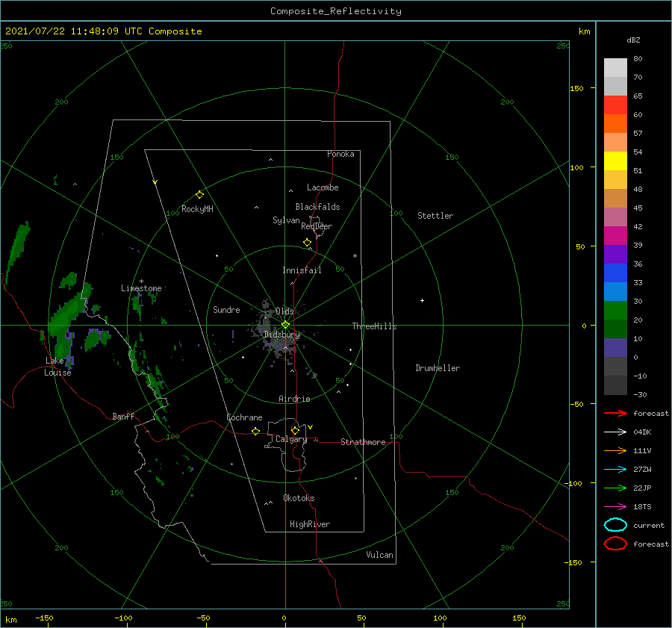Click the Calgary city label
672x628 pixels.
tap(291, 439)
